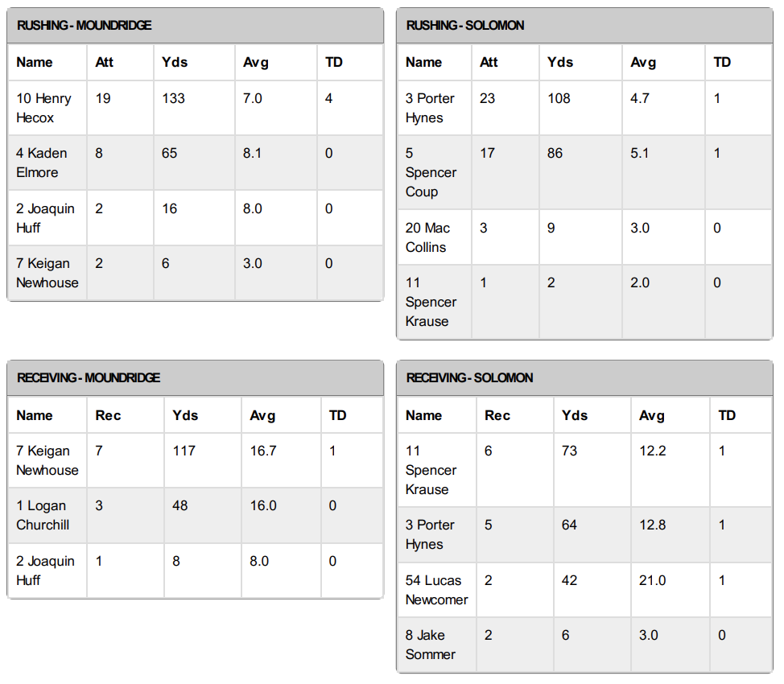
Task: Click Mac Collins player name
Action: 427,237
